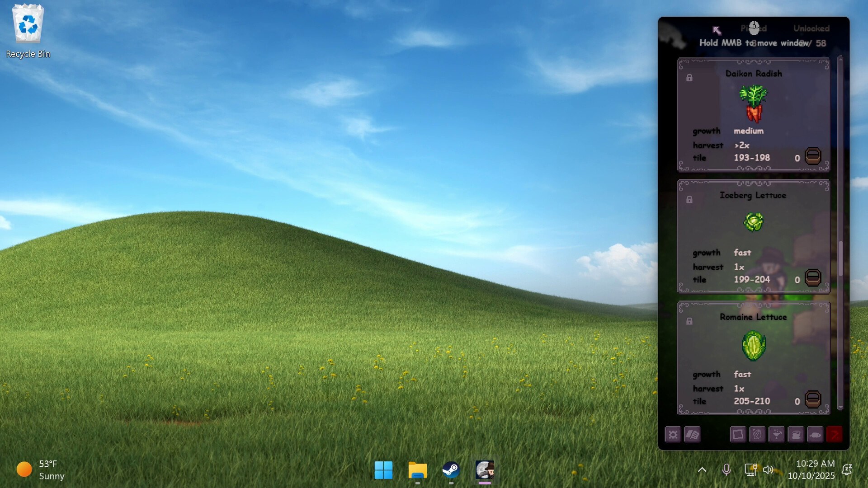Click the crop list scrollbar thumb
This screenshot has width=868, height=488.
840,258
